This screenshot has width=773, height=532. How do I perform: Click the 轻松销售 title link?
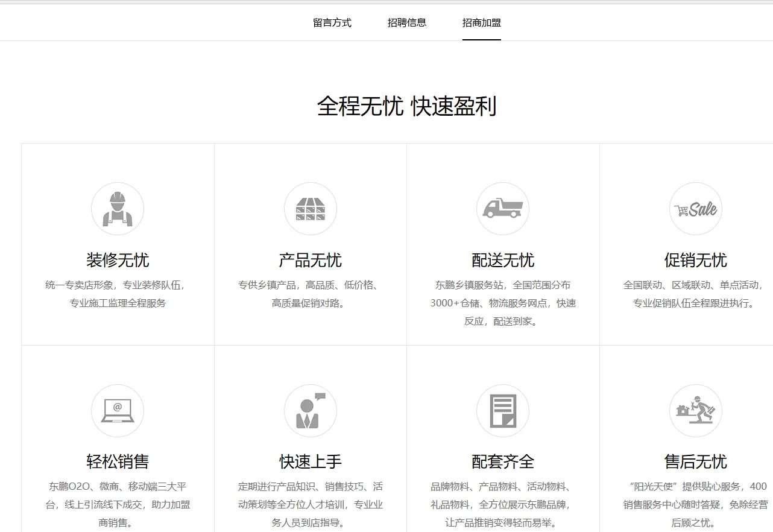coord(117,461)
